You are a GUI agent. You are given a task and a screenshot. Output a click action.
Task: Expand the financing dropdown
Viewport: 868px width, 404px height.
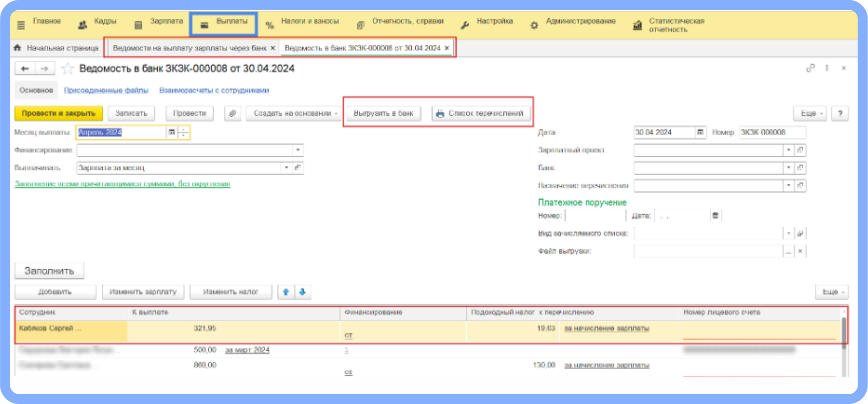(x=298, y=150)
